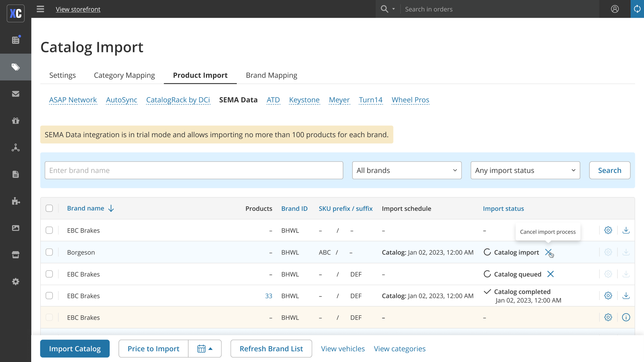The image size is (644, 362).
Task: Switch to the Brand Mapping tab
Action: pyautogui.click(x=271, y=75)
